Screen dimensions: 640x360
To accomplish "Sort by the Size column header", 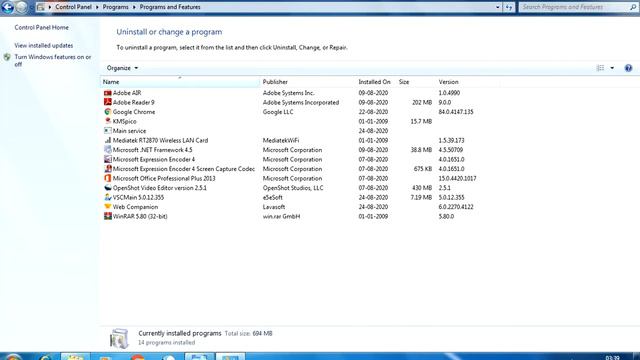I will tap(416, 82).
